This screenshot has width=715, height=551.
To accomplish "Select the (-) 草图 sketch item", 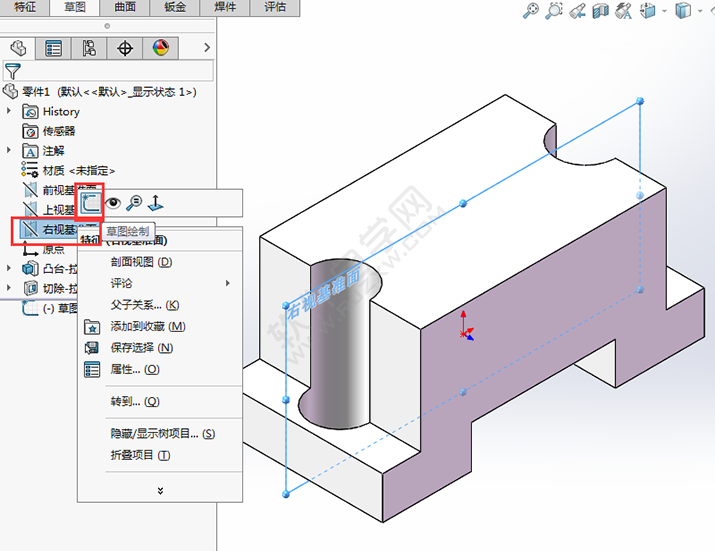I will coord(50,308).
